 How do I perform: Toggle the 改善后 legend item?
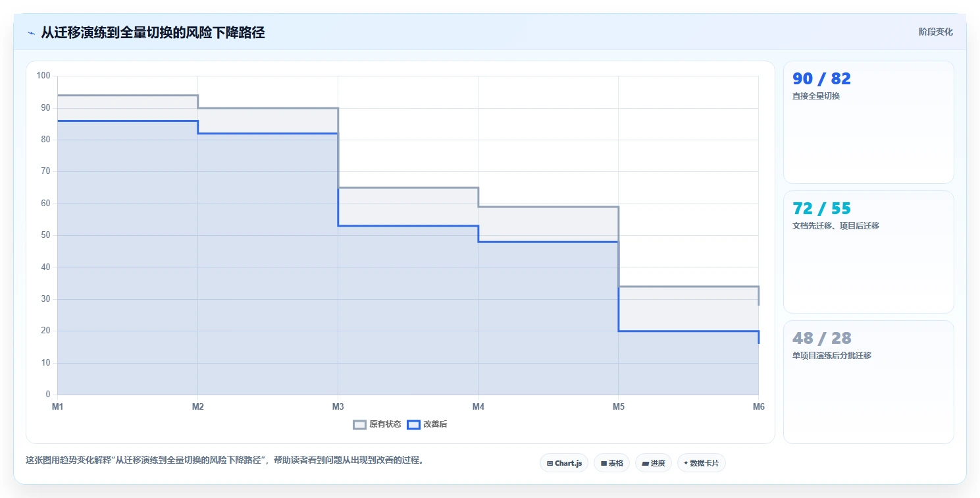click(x=427, y=424)
